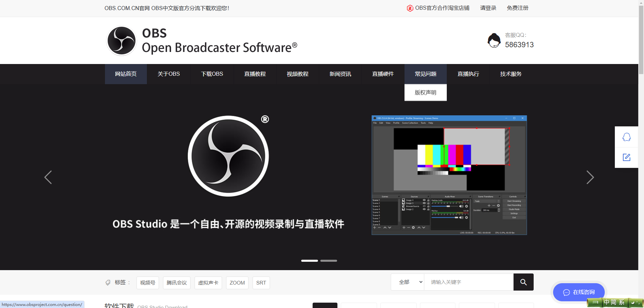Open the 在线咨询 chat button

579,292
